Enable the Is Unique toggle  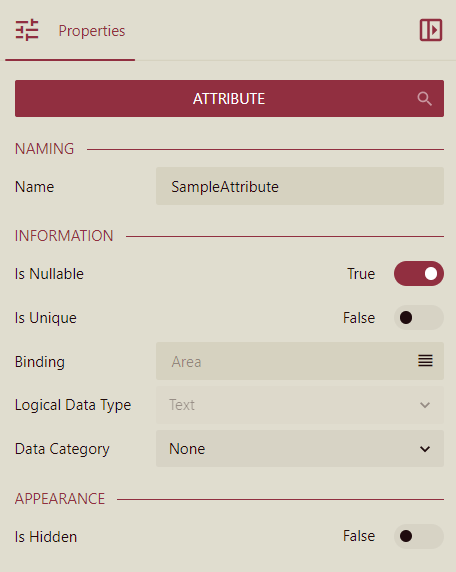419,317
